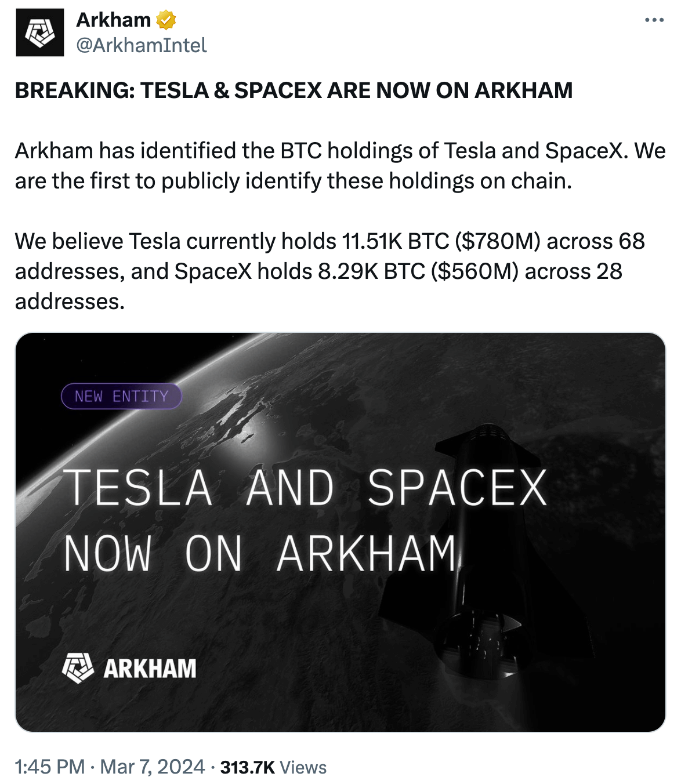Open the 1:45 PM timestamp link

click(50, 767)
